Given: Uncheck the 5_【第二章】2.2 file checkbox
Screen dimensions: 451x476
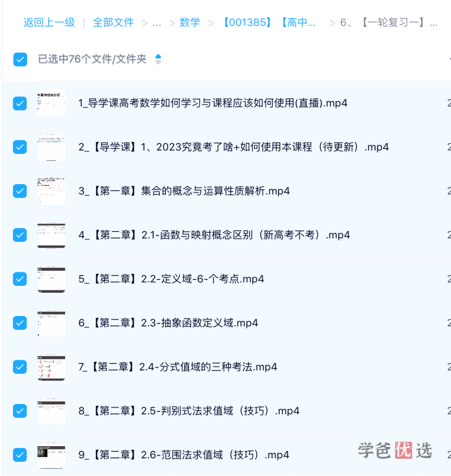Looking at the screenshot, I should pos(20,279).
